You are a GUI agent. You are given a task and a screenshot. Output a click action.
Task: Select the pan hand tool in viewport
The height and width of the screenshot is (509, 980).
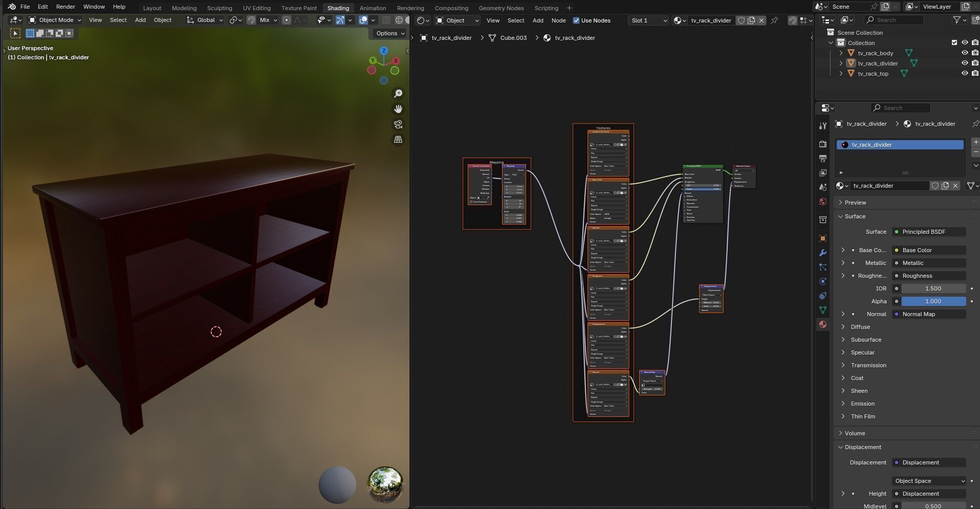click(x=398, y=109)
